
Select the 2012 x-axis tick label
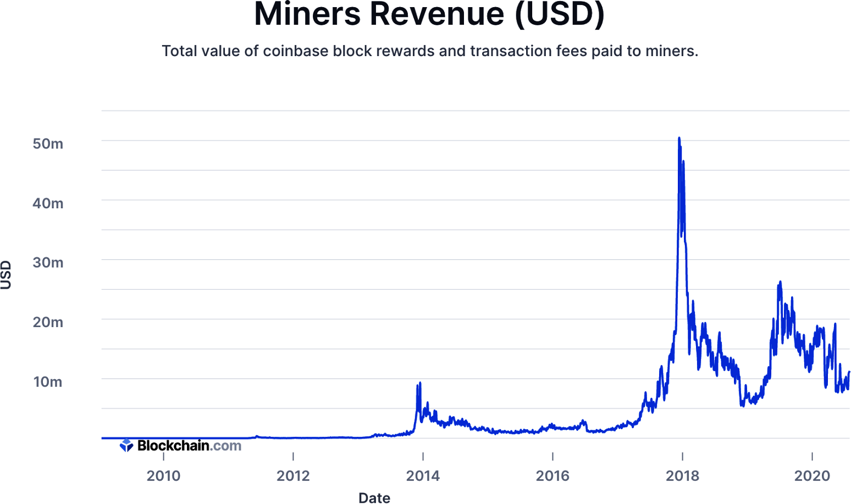293,475
